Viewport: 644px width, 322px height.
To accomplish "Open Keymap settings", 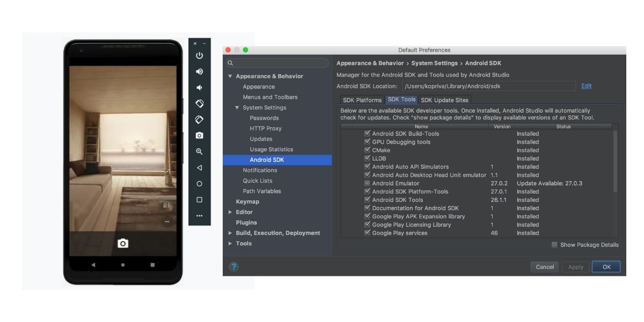I will point(247,202).
